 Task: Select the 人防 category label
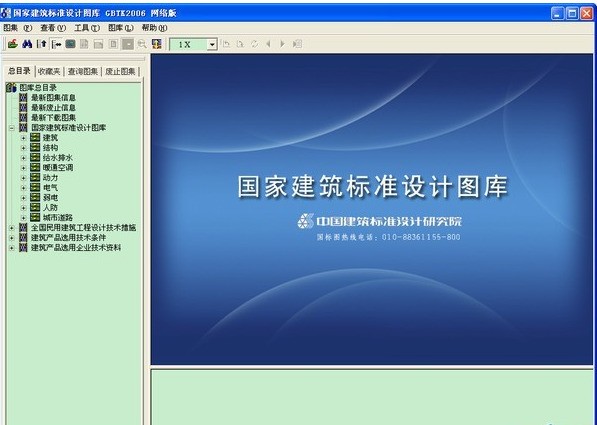pos(50,208)
